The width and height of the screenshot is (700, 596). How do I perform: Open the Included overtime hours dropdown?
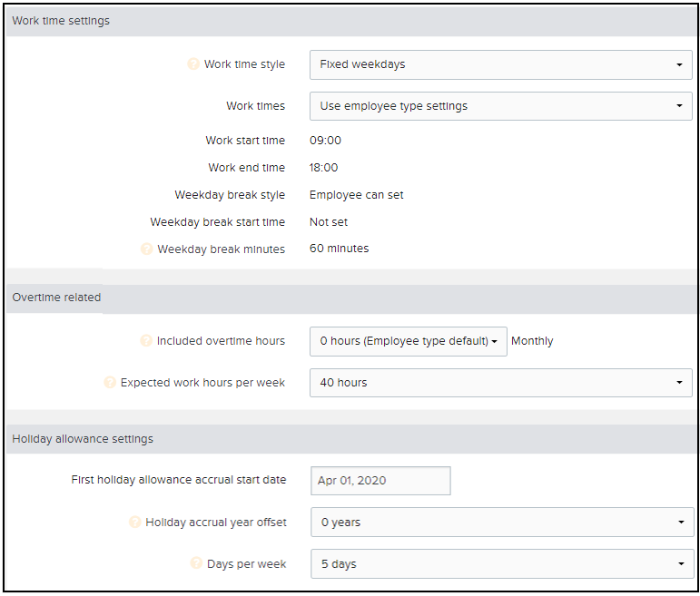pos(408,342)
